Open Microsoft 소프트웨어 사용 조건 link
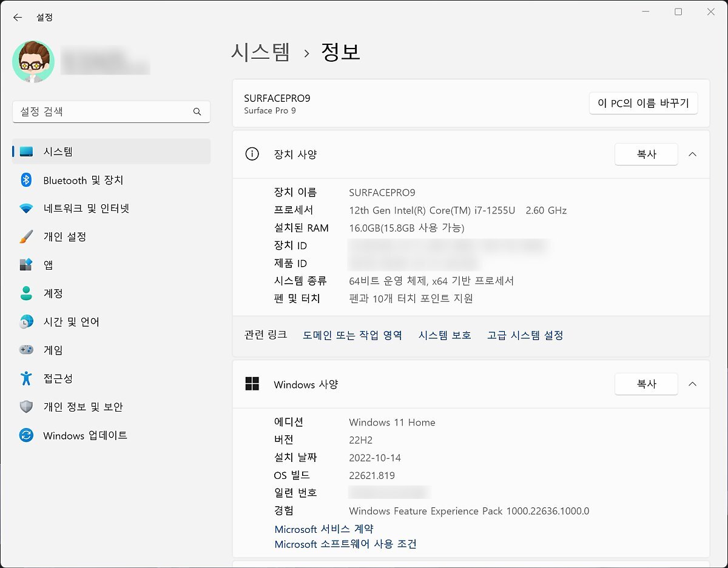Viewport: 728px width, 568px height. [346, 544]
